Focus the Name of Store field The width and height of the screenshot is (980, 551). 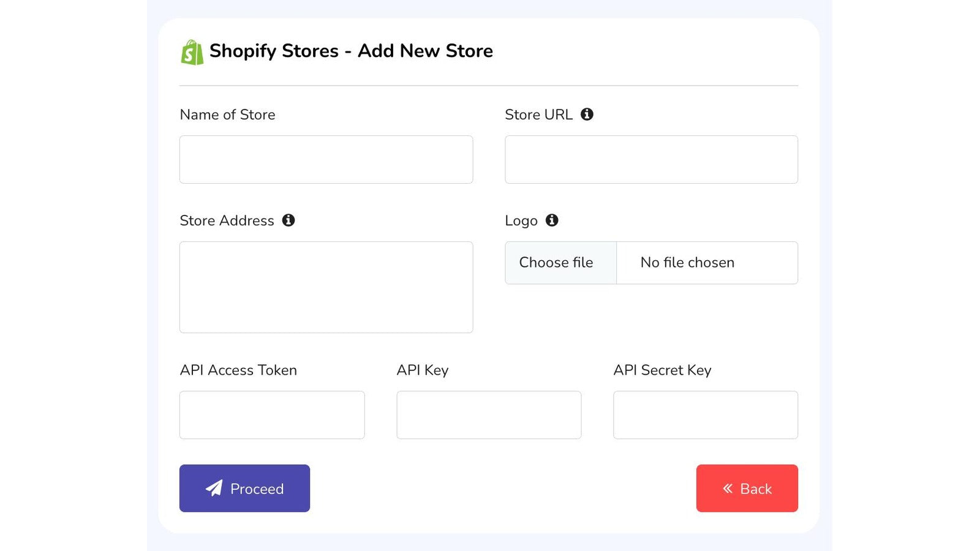tap(326, 159)
